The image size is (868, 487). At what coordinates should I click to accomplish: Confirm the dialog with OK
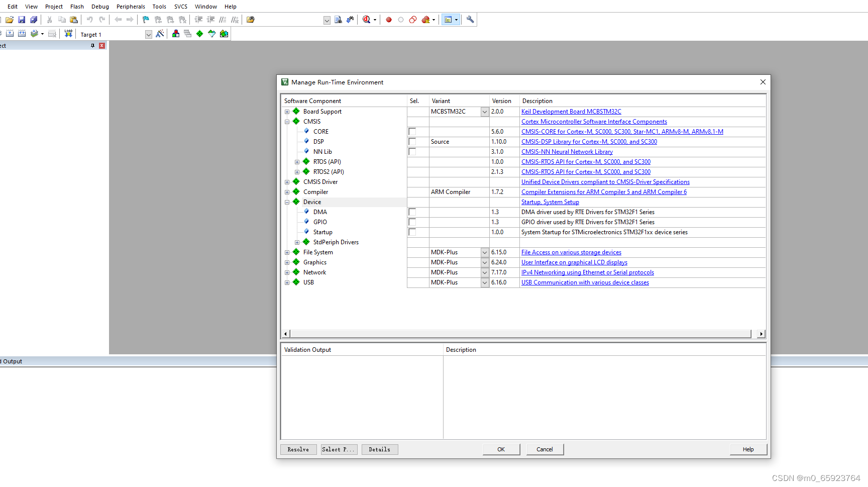501,449
